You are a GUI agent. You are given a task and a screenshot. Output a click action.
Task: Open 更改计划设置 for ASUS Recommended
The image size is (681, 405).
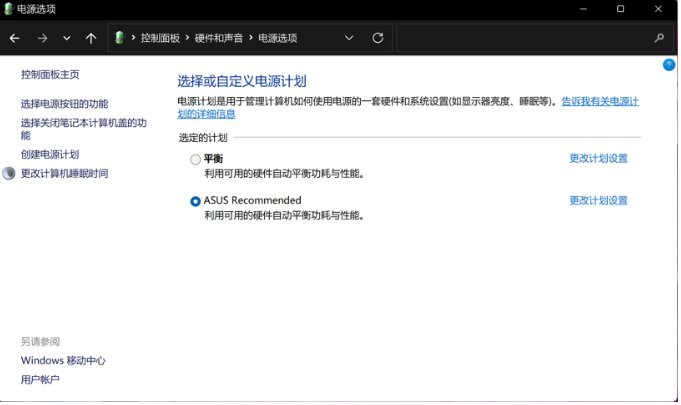click(598, 201)
